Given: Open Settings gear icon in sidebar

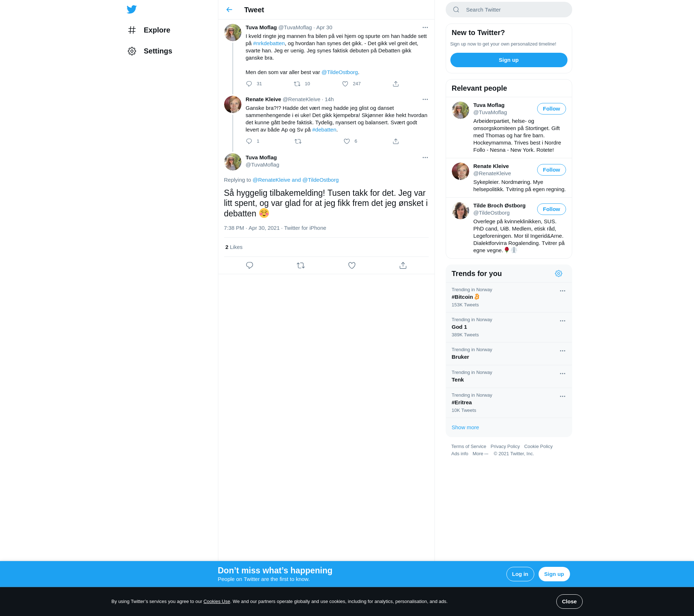Looking at the screenshot, I should (132, 51).
